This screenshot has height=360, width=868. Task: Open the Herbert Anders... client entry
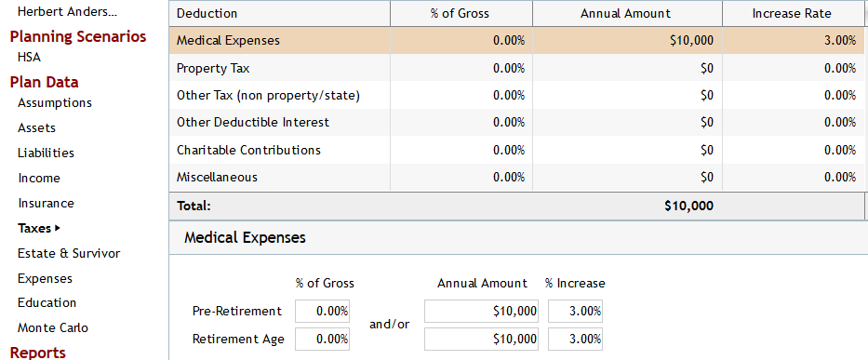tap(68, 12)
